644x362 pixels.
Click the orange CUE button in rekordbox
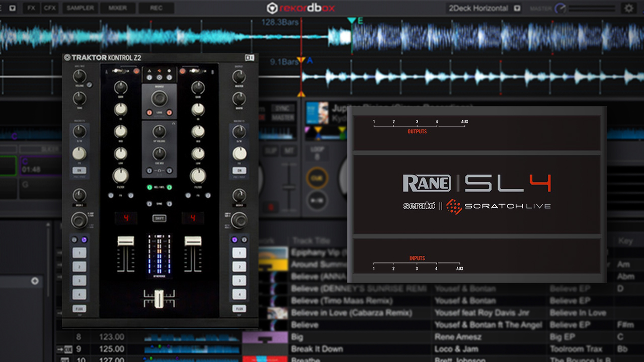pos(317,177)
